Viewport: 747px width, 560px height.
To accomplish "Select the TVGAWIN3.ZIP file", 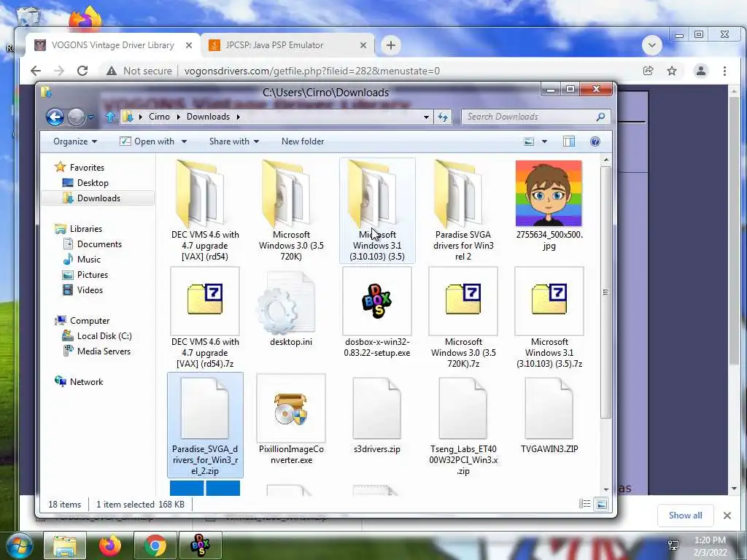I will coord(549,415).
